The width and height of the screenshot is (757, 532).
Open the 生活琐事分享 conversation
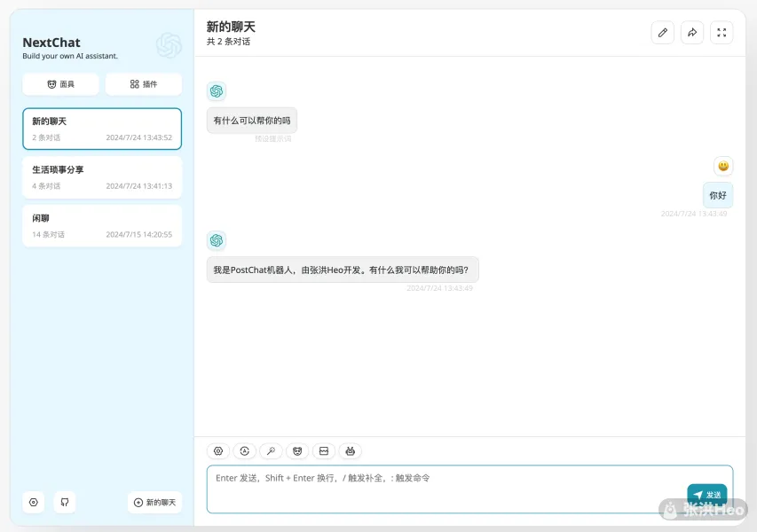pyautogui.click(x=102, y=177)
